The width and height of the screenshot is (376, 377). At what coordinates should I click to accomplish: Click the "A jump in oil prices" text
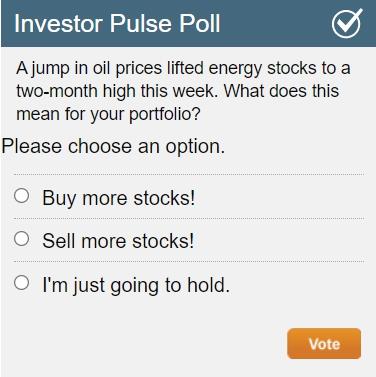tap(89, 69)
